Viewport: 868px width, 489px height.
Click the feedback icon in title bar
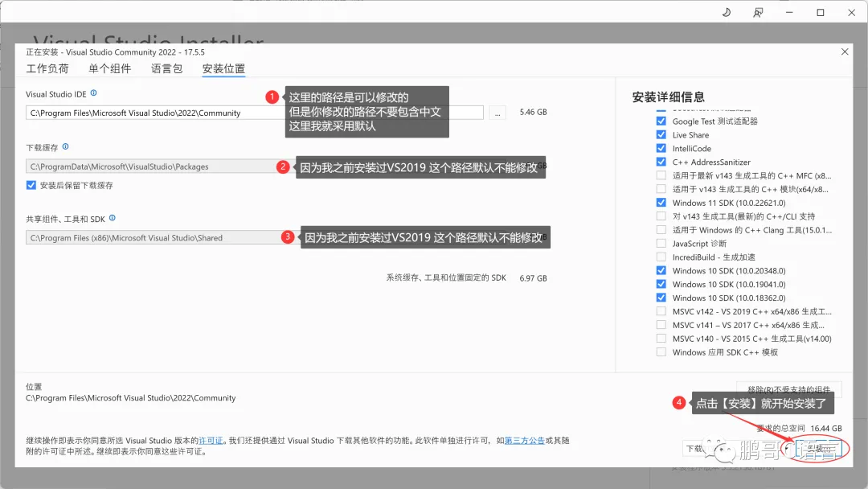[x=758, y=12]
